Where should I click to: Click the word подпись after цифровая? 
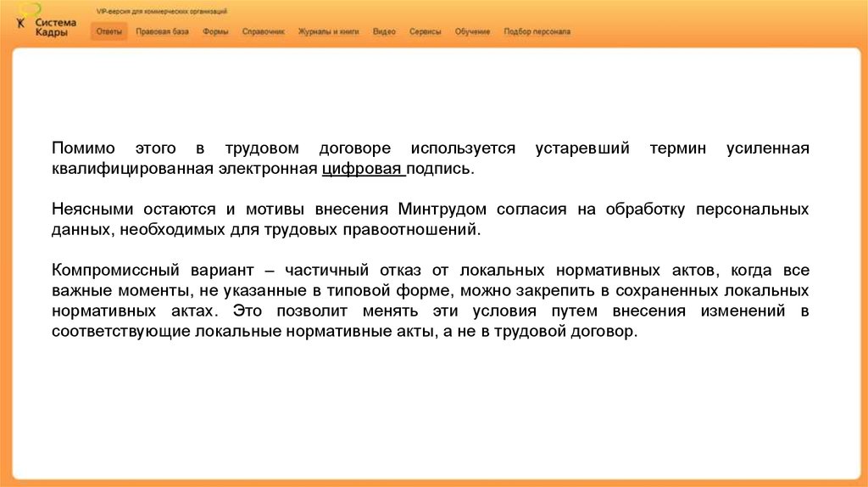pyautogui.click(x=437, y=169)
